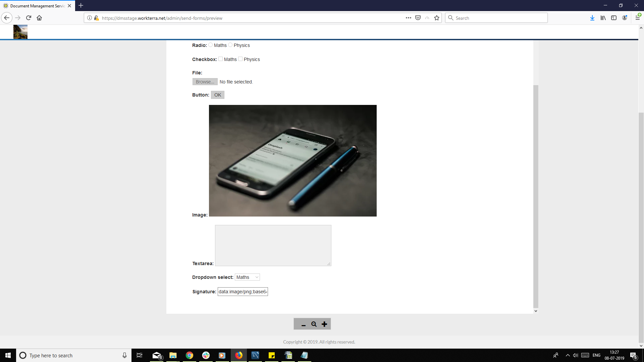The height and width of the screenshot is (362, 644).
Task: Select the Maths radio button
Action: 211,45
